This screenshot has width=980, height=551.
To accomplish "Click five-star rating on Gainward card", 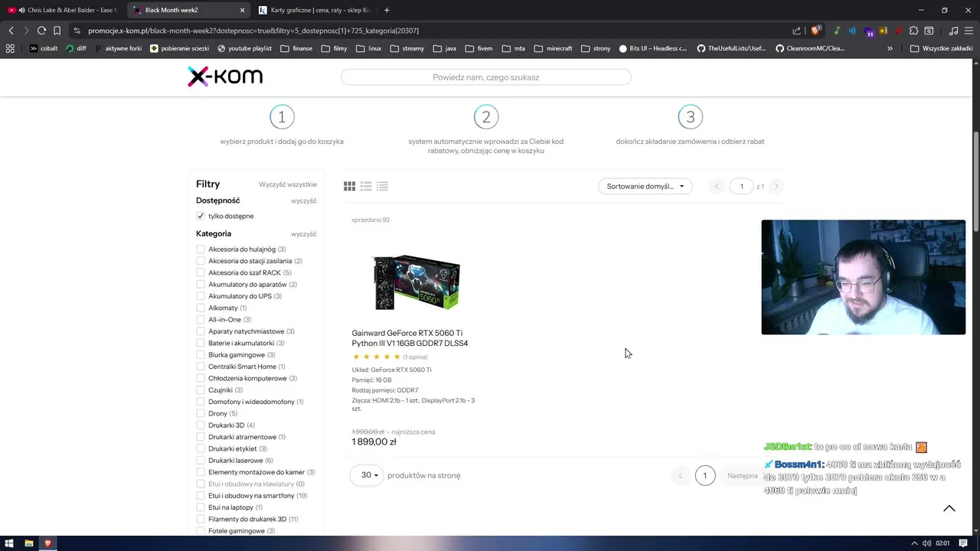I will [x=376, y=357].
